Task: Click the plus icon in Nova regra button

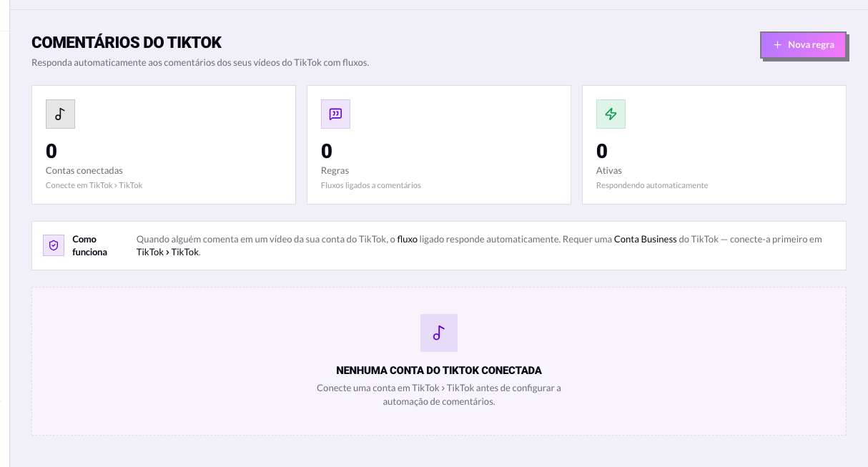Action: (777, 45)
